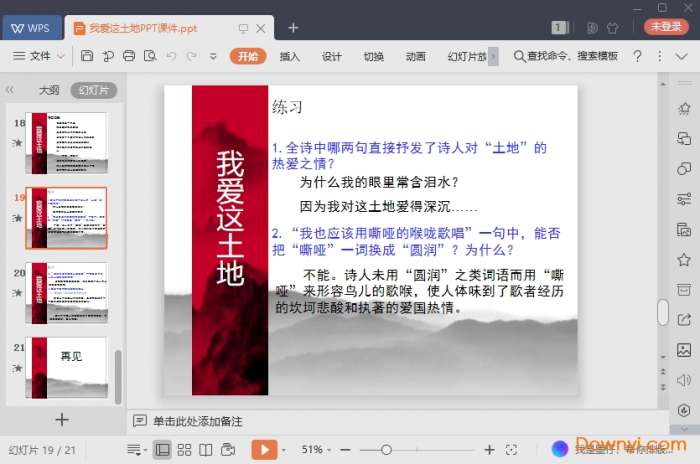Open the share export sidebar icon
700x464 pixels.
(x=684, y=319)
